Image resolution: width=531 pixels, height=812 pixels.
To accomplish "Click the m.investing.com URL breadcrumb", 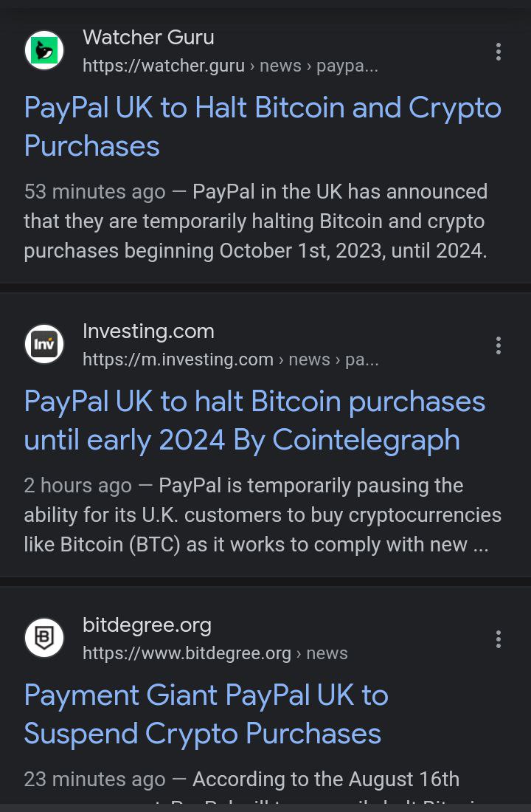I will (230, 359).
